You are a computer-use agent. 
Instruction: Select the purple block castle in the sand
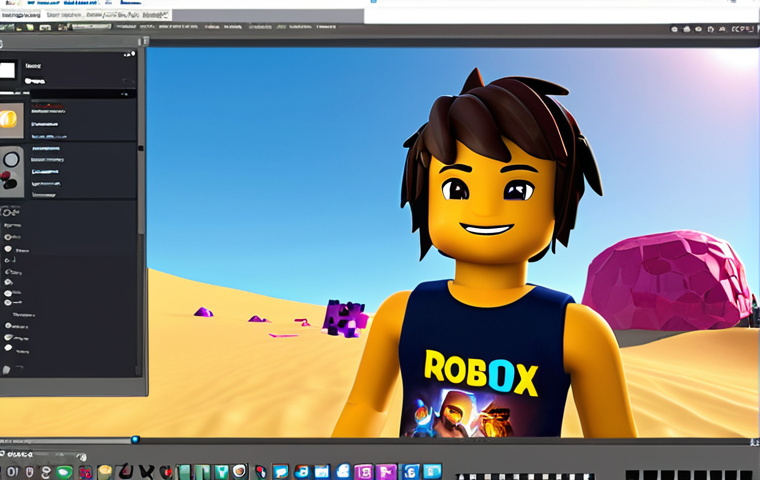345,319
